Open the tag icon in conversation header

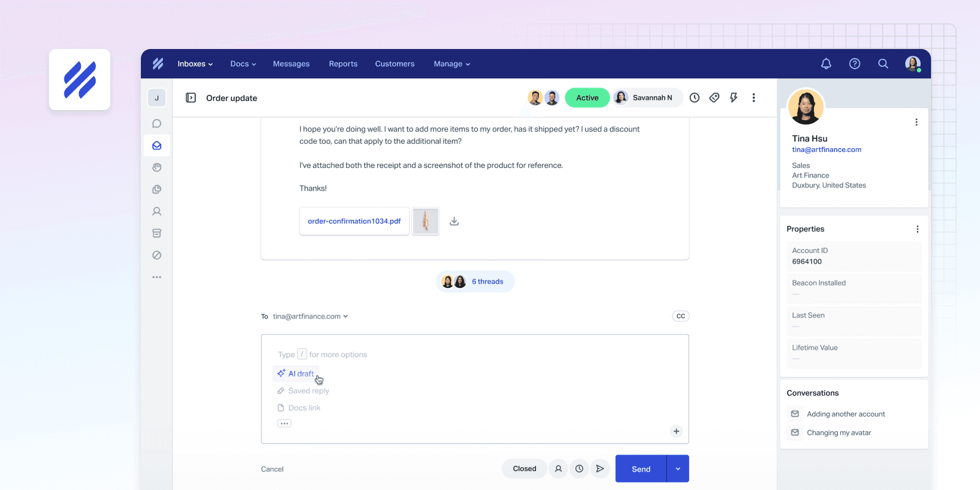[x=714, y=98]
